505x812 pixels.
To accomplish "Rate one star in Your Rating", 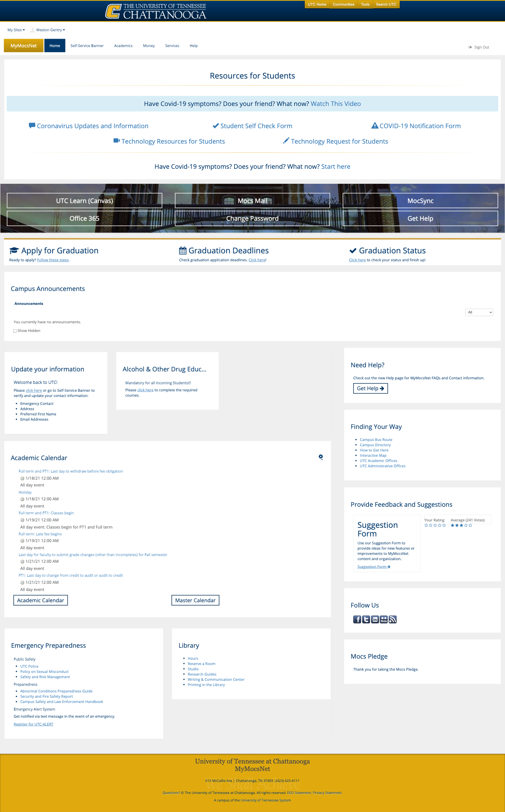I will [x=426, y=526].
